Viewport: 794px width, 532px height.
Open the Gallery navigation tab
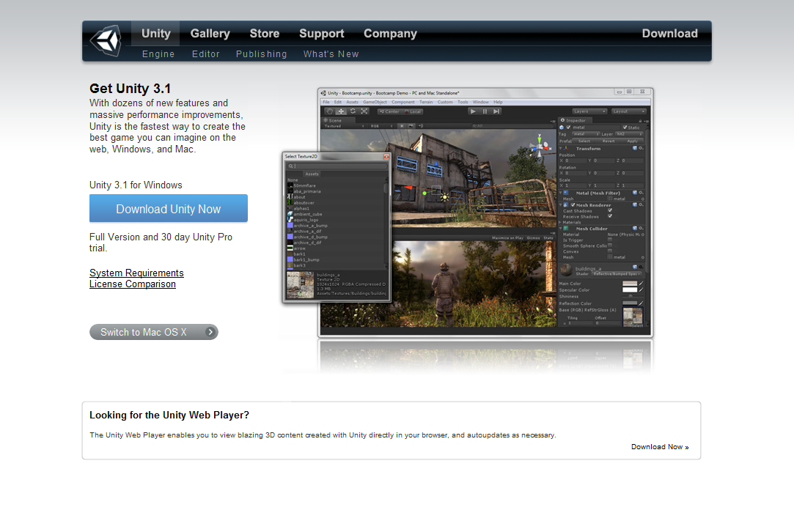point(210,34)
